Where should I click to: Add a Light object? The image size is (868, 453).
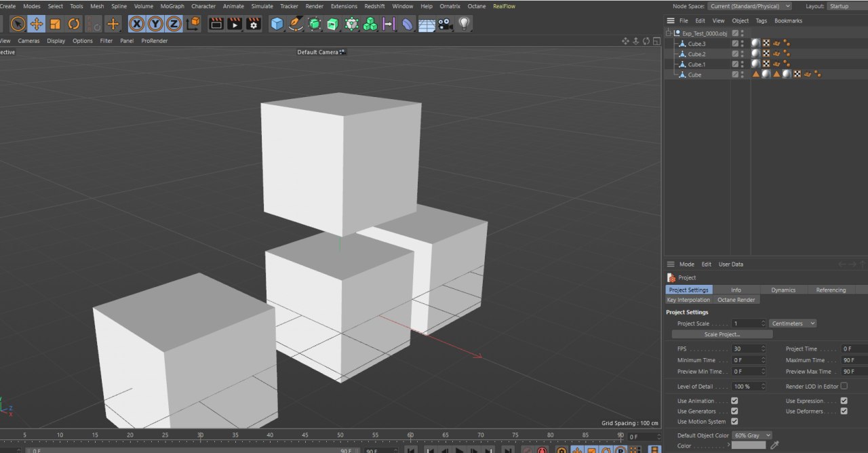(x=464, y=24)
